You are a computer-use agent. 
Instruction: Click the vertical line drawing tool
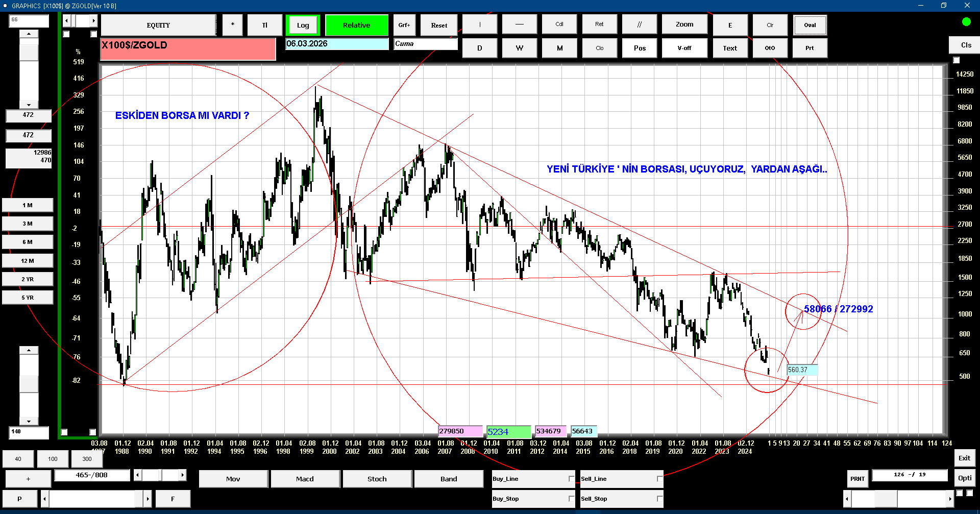coord(479,25)
